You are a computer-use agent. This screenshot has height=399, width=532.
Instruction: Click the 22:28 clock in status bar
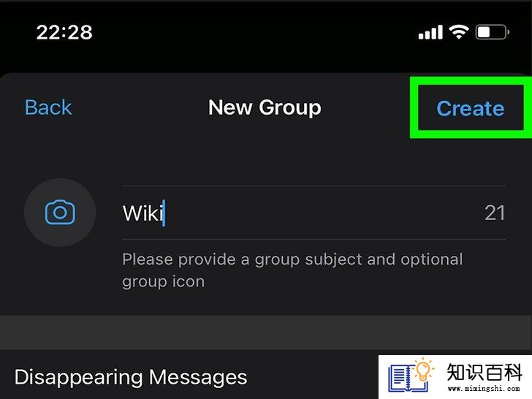tap(64, 33)
